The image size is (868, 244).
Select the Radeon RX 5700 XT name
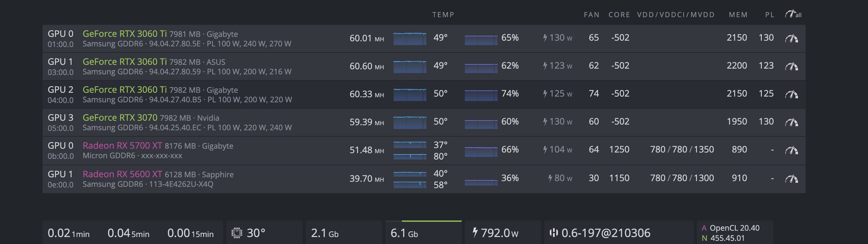[122, 146]
